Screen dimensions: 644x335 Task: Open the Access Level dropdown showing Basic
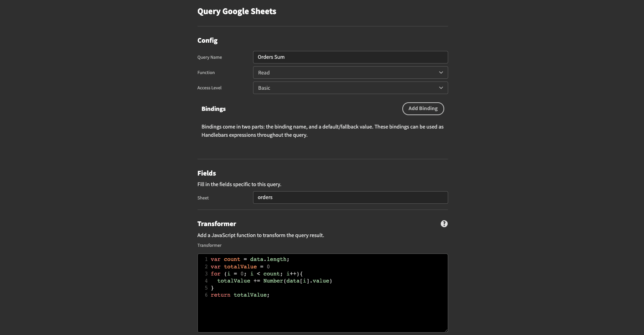coord(350,88)
